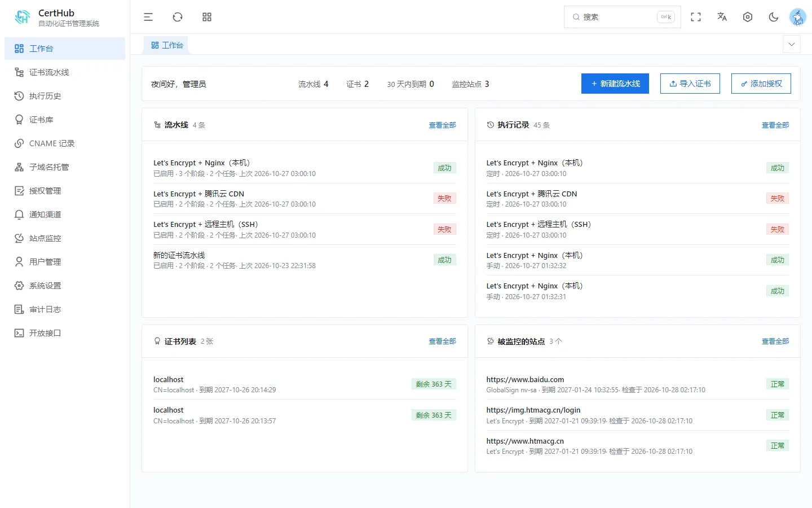The image size is (812, 508).
Task: View all in the 流水线 panel
Action: 442,125
